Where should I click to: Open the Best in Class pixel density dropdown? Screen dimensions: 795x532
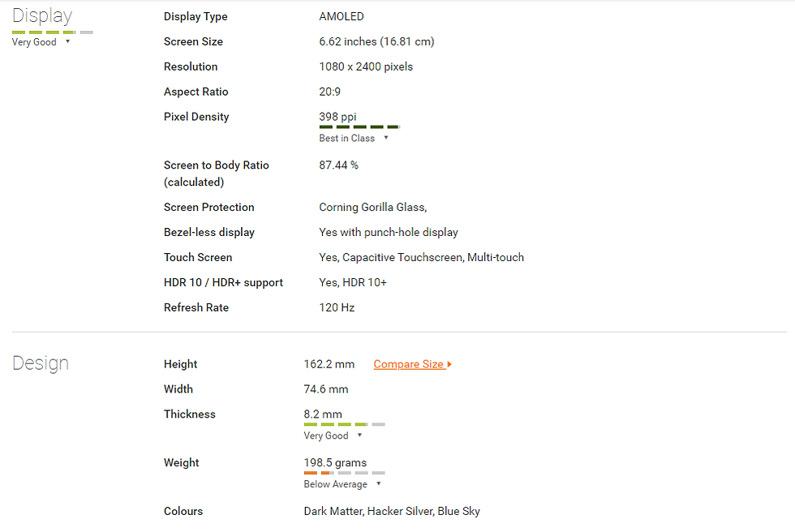(x=386, y=138)
